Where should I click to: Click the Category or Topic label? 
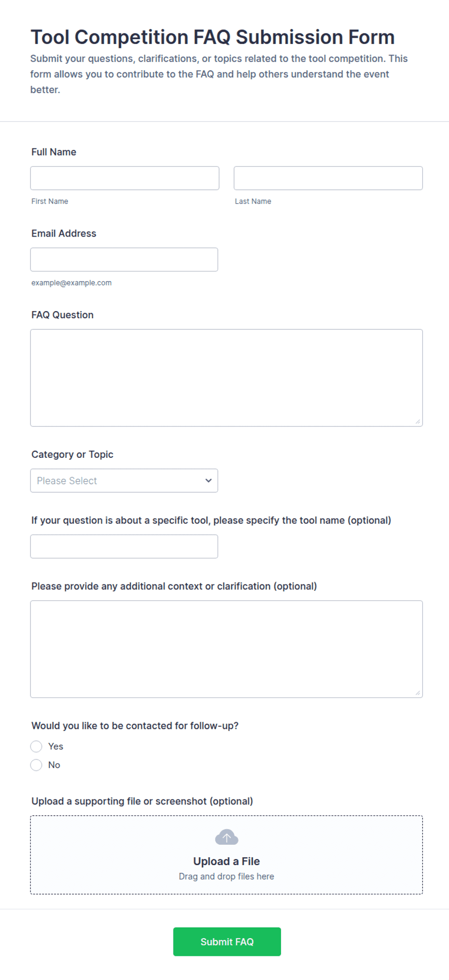tap(72, 454)
